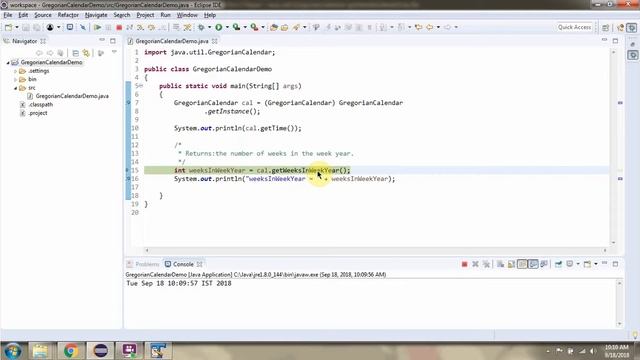Viewport: 640px width, 360px height.
Task: Click Collapse All icon in Navigator
Action: coord(75,53)
